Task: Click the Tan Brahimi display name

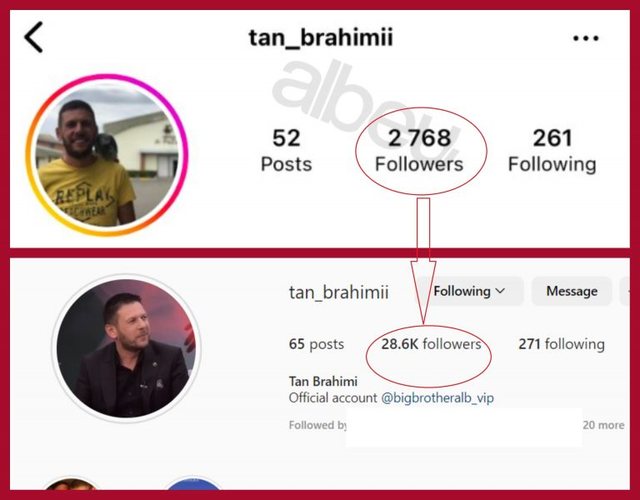Action: pos(323,381)
